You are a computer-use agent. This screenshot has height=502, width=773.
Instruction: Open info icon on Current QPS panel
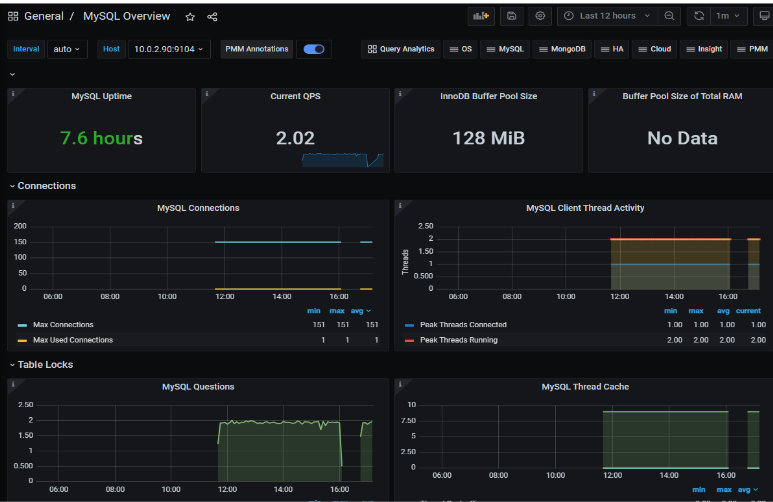click(x=207, y=94)
